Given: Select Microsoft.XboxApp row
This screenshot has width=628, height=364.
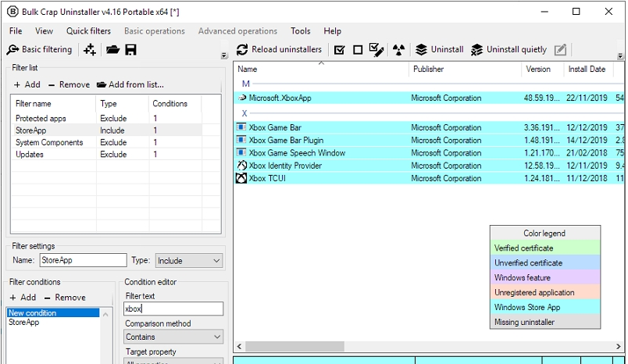Looking at the screenshot, I should pos(429,98).
